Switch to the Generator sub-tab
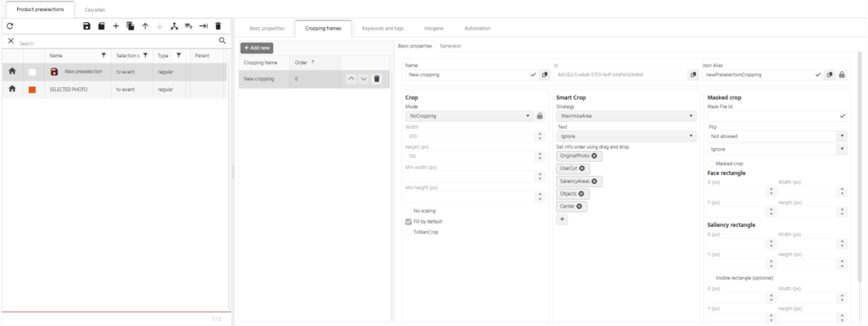Image resolution: width=868 pixels, height=326 pixels. click(x=450, y=46)
